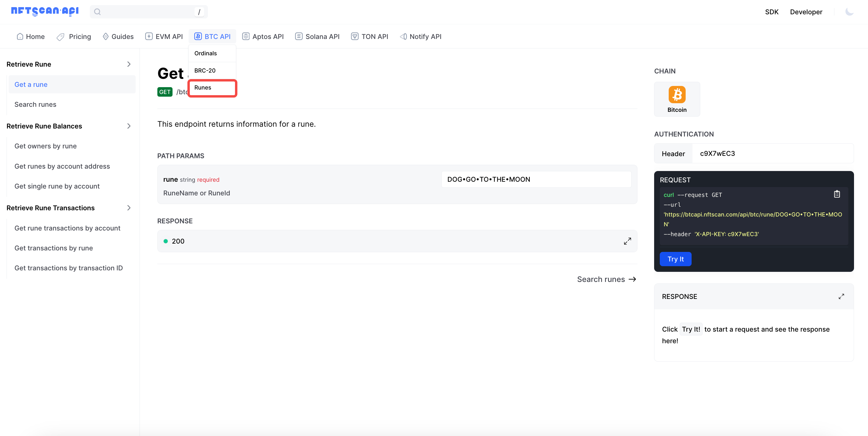The height and width of the screenshot is (436, 868).
Task: Select the Bitcoin chain card
Action: 677,99
